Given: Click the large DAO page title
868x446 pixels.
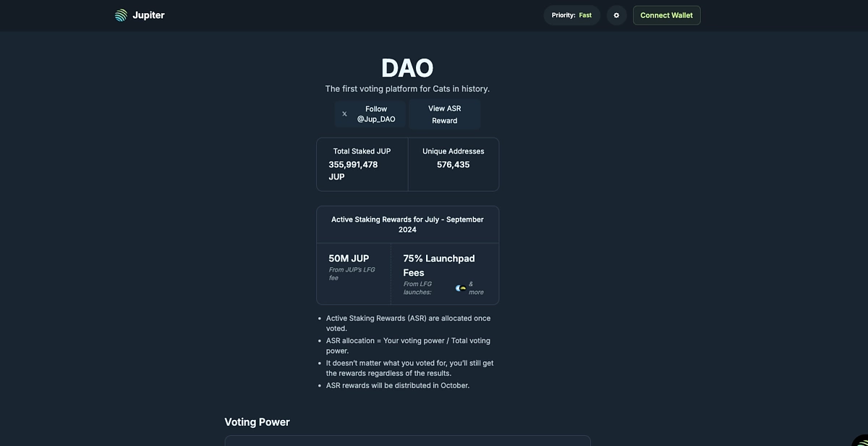Looking at the screenshot, I should point(407,68).
